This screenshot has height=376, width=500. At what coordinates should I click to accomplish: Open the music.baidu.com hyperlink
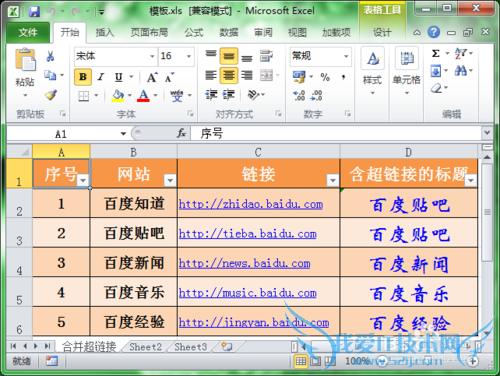click(248, 293)
